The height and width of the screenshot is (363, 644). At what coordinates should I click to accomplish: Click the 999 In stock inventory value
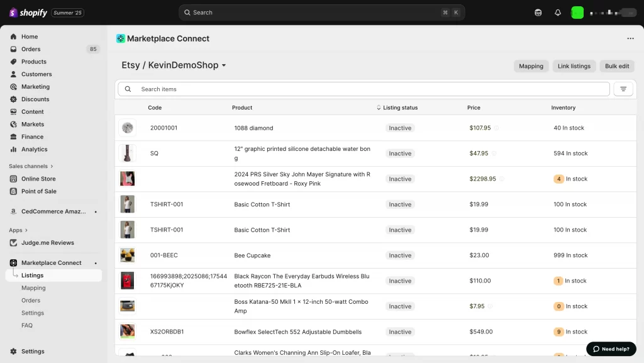pos(570,255)
